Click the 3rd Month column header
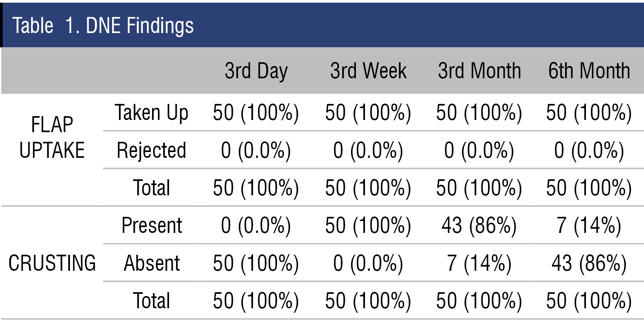This screenshot has height=332, width=644. pyautogui.click(x=479, y=71)
